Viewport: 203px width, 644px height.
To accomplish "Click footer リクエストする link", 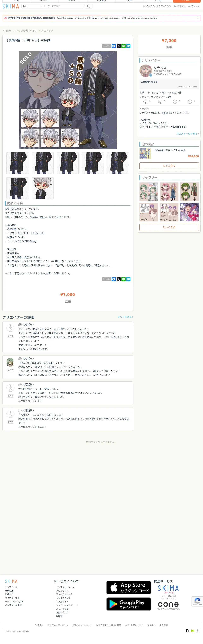I will tap(12, 598).
